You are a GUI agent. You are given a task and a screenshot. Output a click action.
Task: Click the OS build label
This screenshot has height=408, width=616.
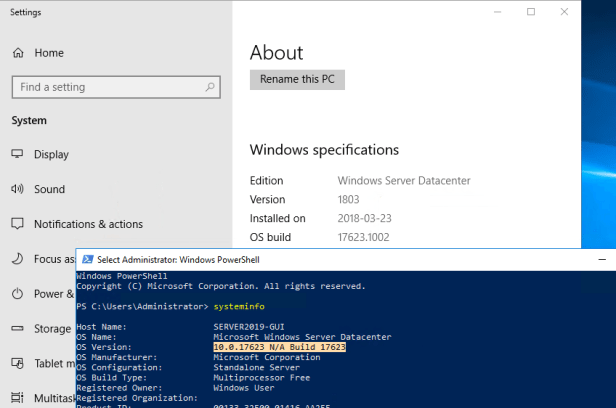point(270,237)
